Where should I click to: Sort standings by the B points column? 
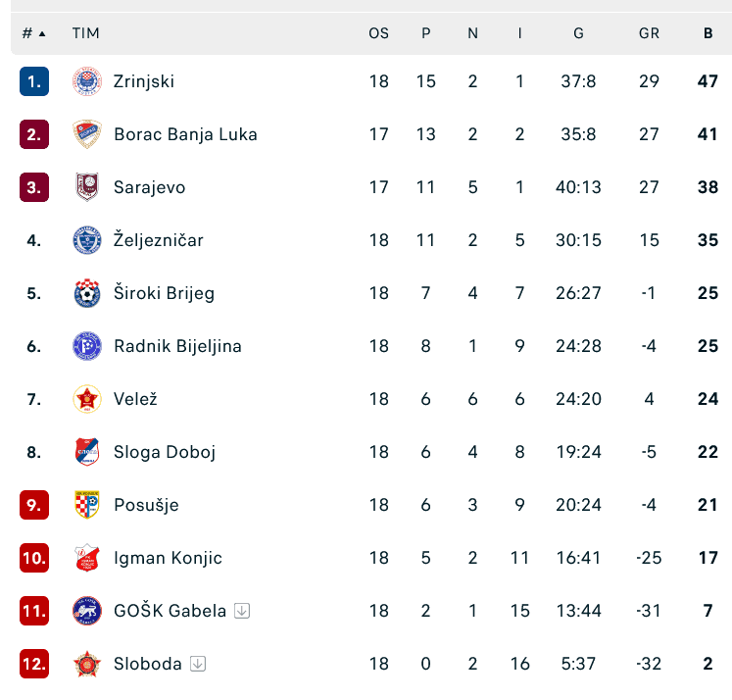708,33
